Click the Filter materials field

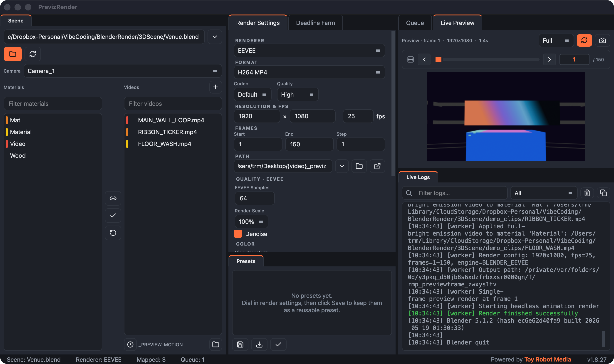pos(53,103)
